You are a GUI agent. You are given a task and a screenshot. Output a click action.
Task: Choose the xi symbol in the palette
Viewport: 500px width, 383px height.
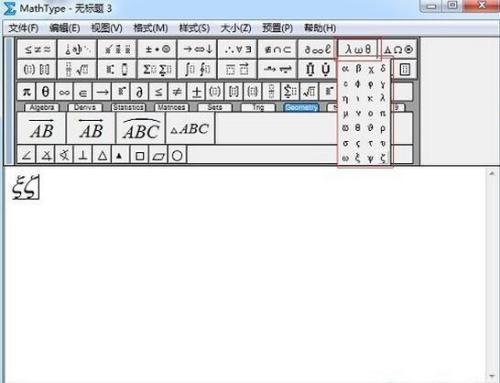click(358, 158)
